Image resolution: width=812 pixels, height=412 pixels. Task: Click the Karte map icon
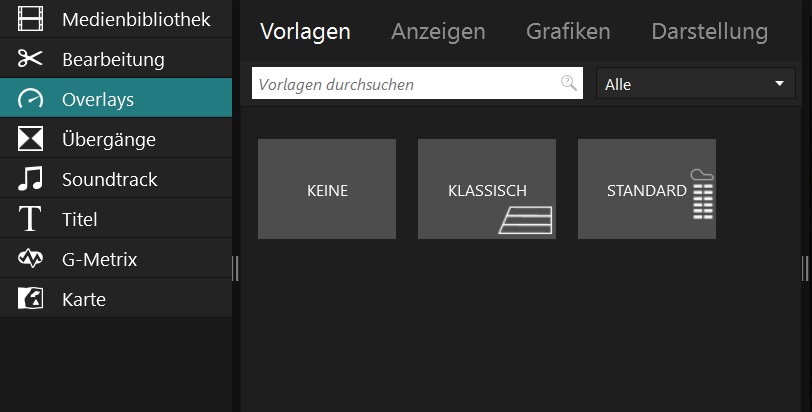pos(31,299)
